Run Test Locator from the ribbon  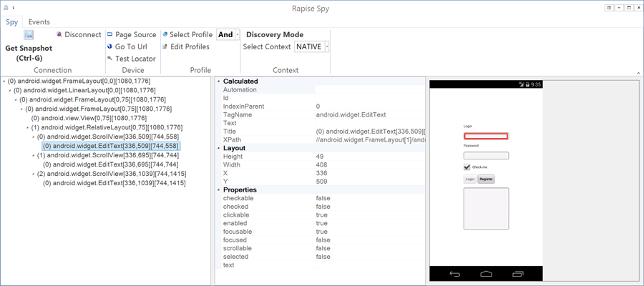tap(109, 59)
